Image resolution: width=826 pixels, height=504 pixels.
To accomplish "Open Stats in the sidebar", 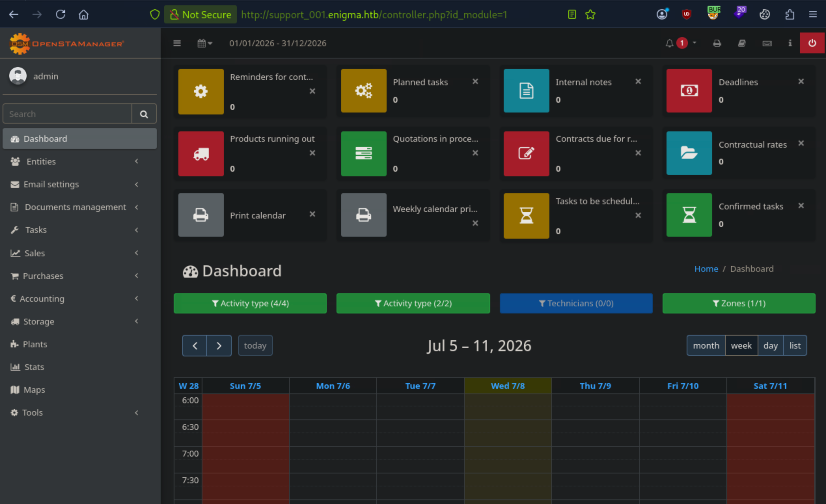I will tap(79, 367).
